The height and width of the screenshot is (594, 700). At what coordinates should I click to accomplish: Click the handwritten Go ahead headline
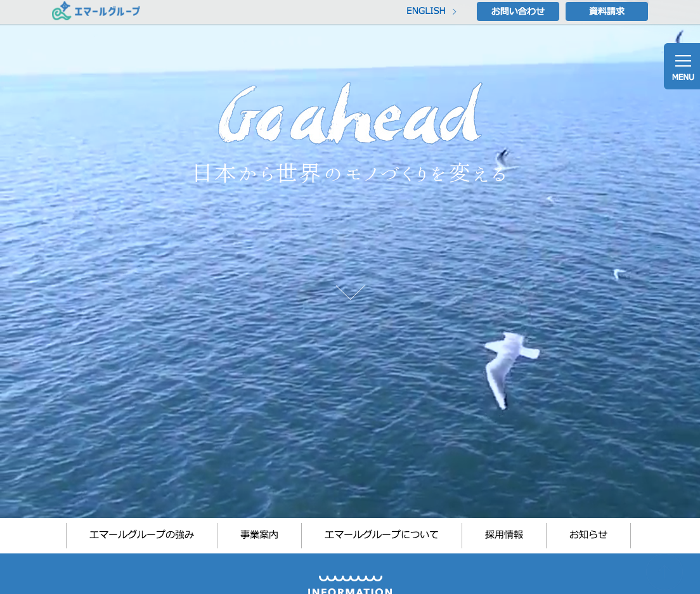click(x=350, y=114)
